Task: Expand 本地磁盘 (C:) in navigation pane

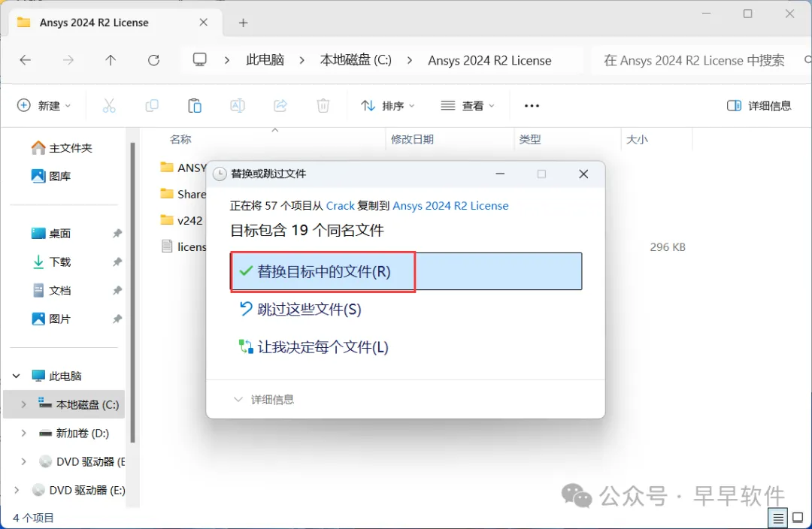Action: pyautogui.click(x=24, y=405)
